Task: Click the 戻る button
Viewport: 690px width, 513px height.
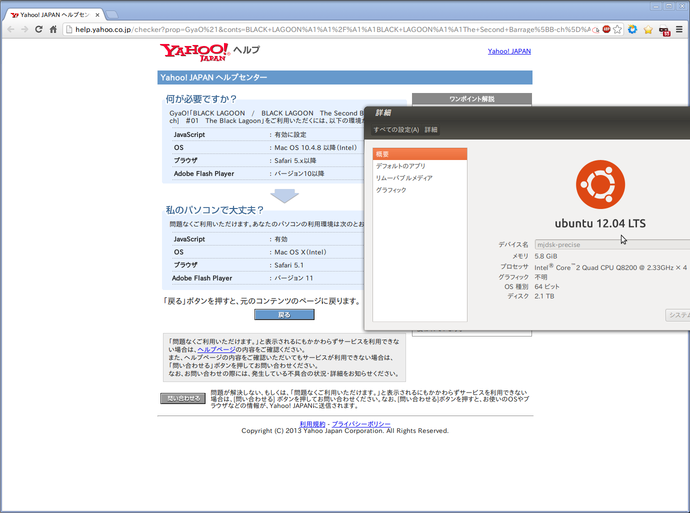Action: click(x=284, y=315)
